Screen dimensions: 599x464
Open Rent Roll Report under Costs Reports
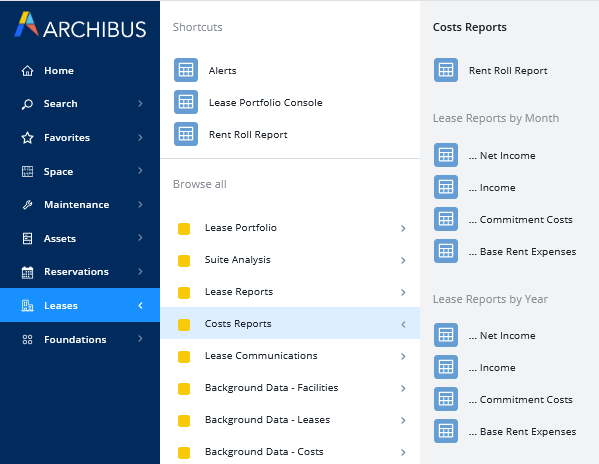(508, 71)
